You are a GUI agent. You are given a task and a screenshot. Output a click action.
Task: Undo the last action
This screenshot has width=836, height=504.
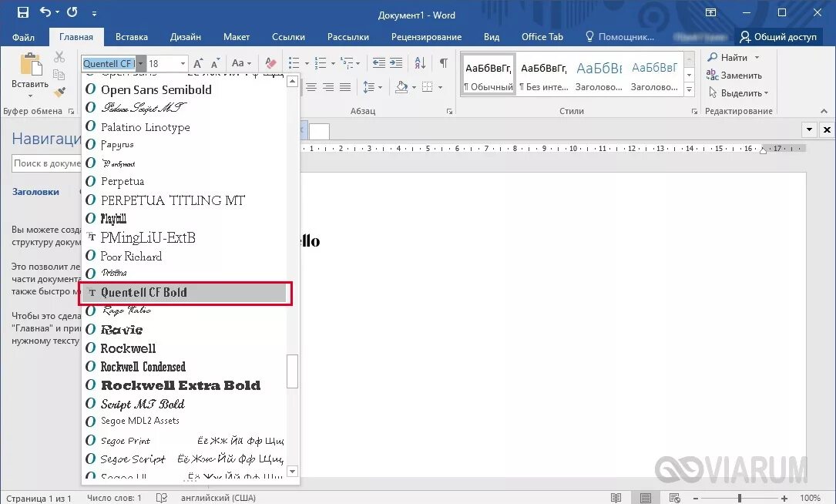[46, 12]
